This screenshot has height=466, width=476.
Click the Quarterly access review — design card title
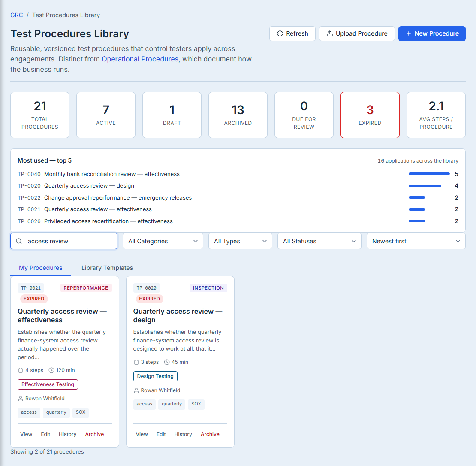coord(178,316)
